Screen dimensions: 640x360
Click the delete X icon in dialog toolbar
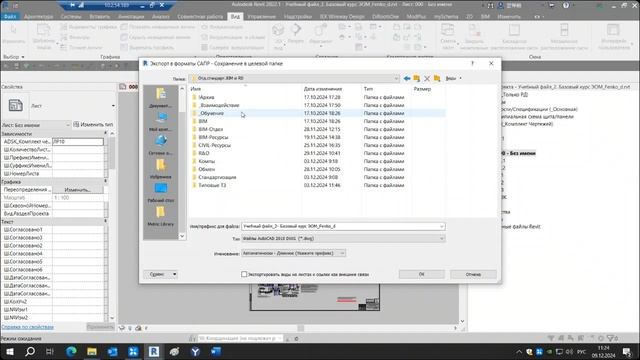[x=427, y=78]
